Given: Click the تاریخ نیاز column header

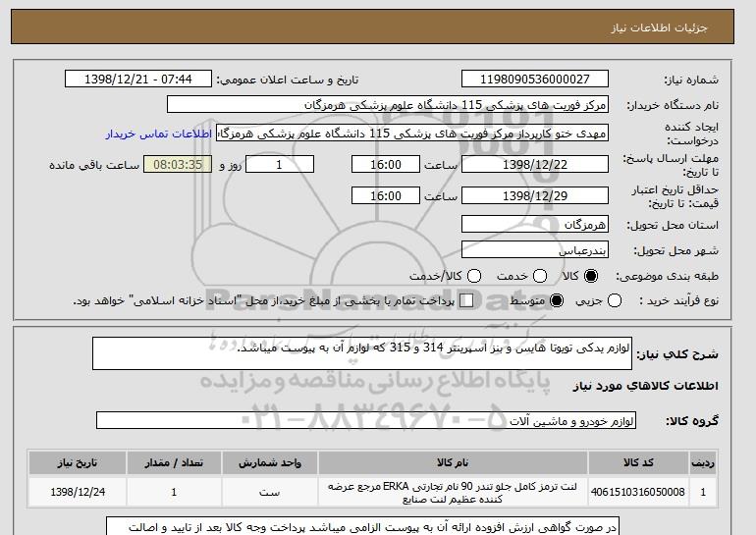Looking at the screenshot, I should coord(78,462).
